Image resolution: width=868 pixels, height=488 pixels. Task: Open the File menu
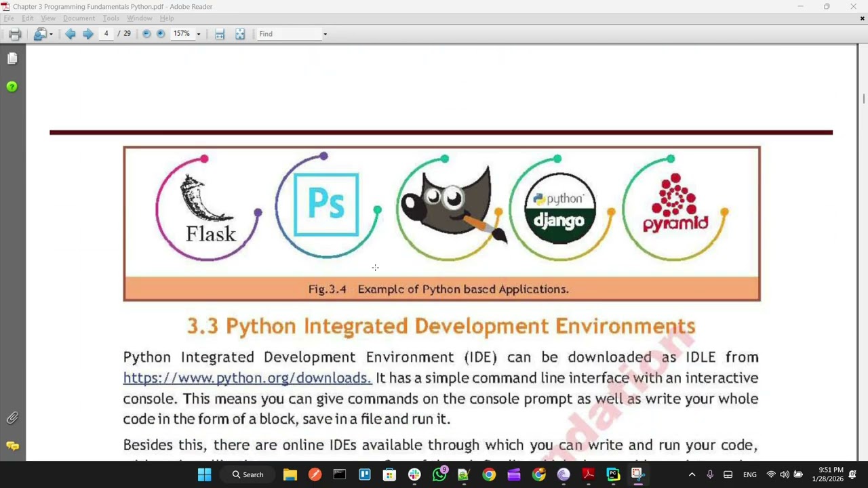(x=9, y=18)
